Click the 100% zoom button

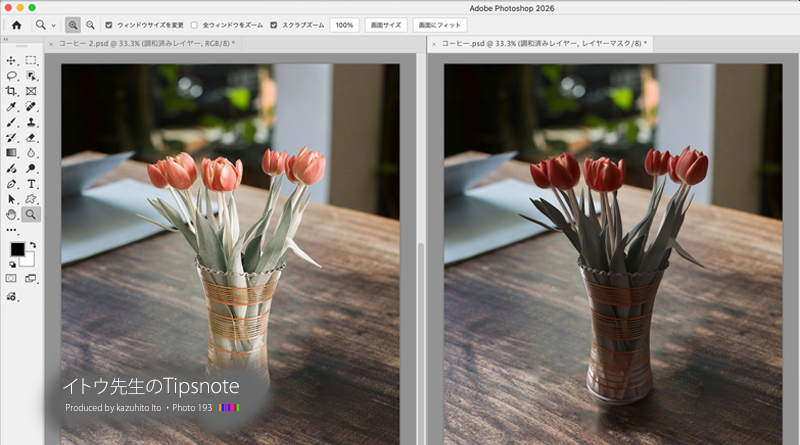point(344,24)
